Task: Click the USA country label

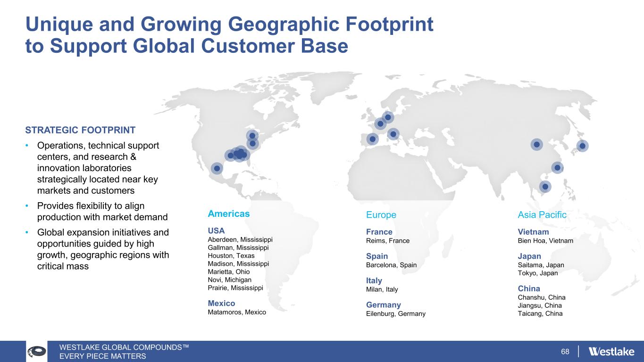Action: [216, 230]
